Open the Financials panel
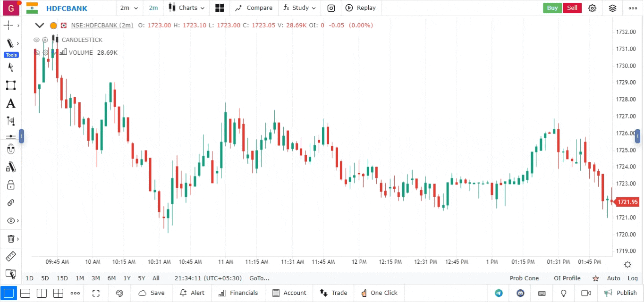 point(238,293)
